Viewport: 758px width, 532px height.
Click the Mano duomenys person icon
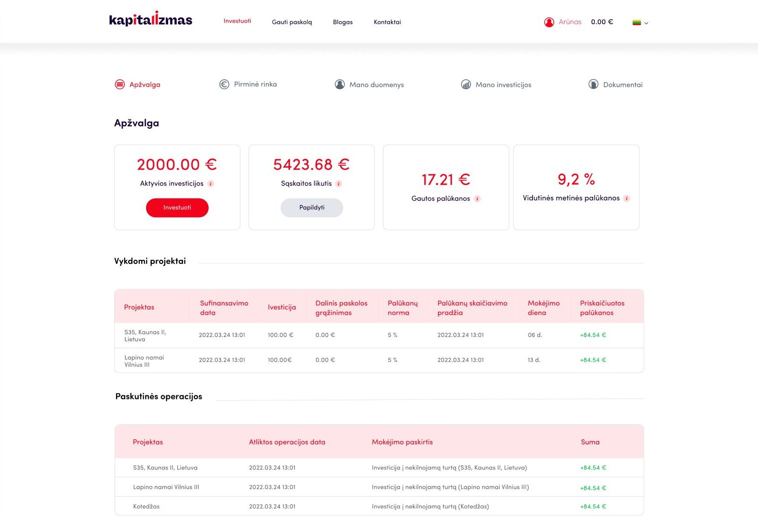coord(340,85)
